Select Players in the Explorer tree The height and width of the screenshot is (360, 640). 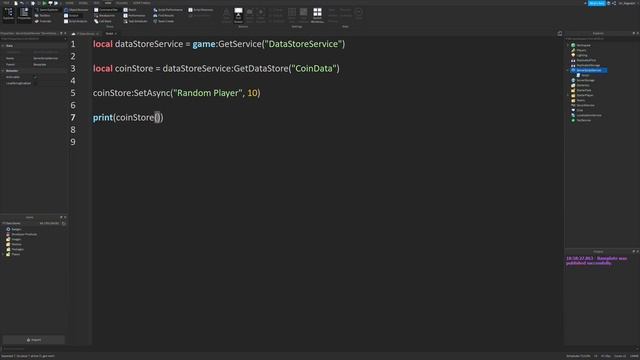(x=579, y=50)
